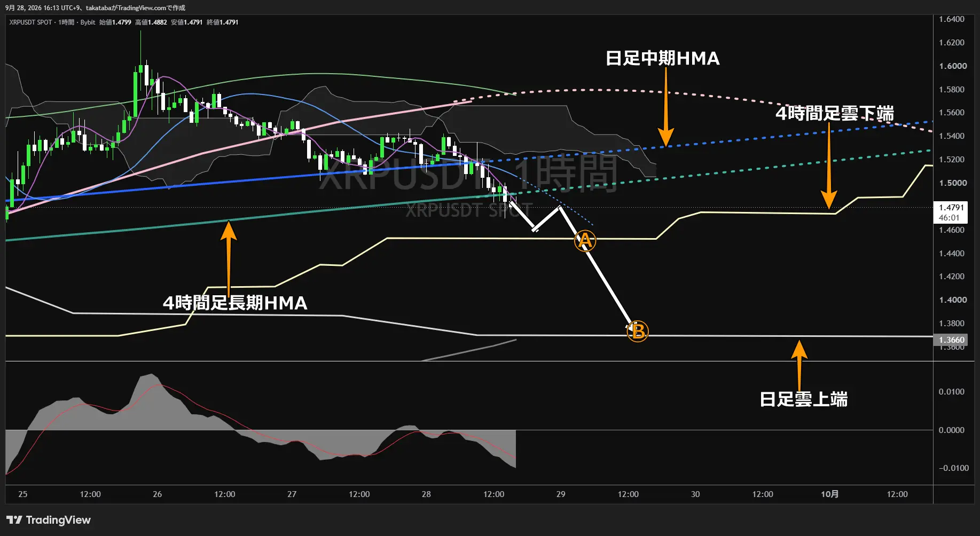Click 1.4000 on the price axis
980x536 pixels.
pos(953,300)
